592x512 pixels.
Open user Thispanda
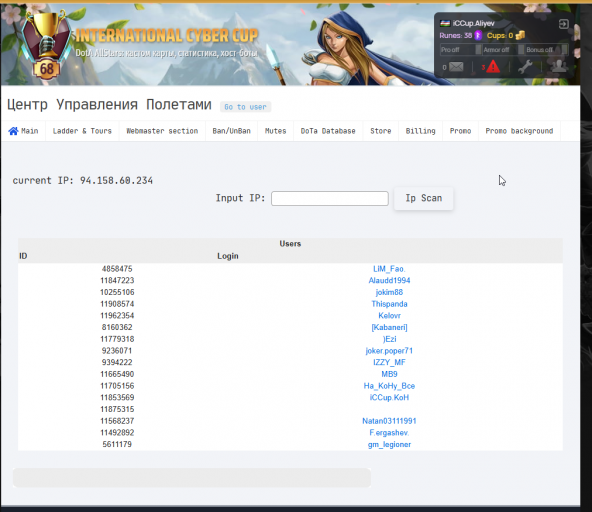389,304
